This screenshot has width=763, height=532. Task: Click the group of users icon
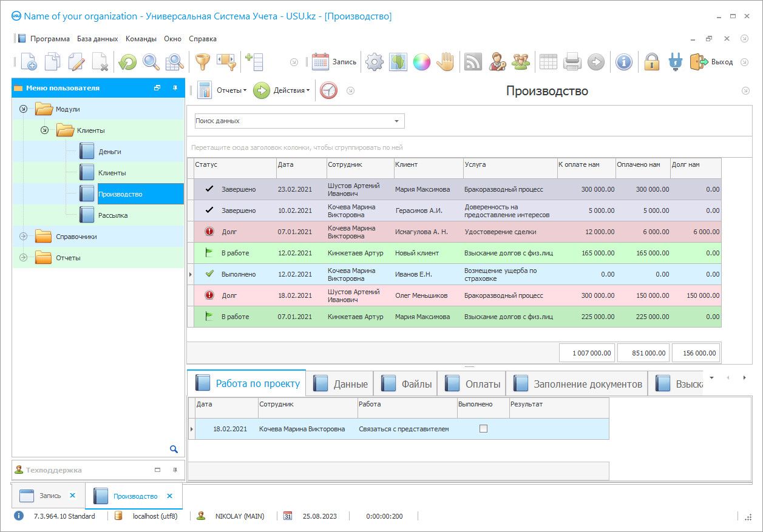click(521, 62)
